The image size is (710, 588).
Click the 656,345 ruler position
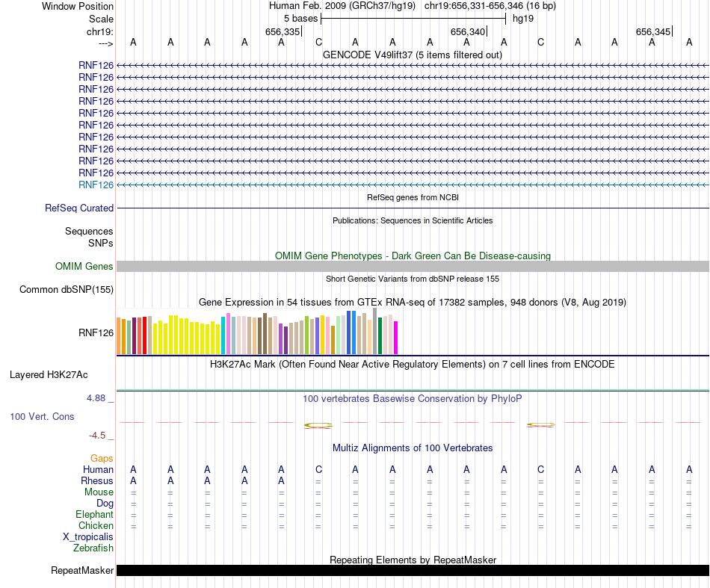point(653,31)
